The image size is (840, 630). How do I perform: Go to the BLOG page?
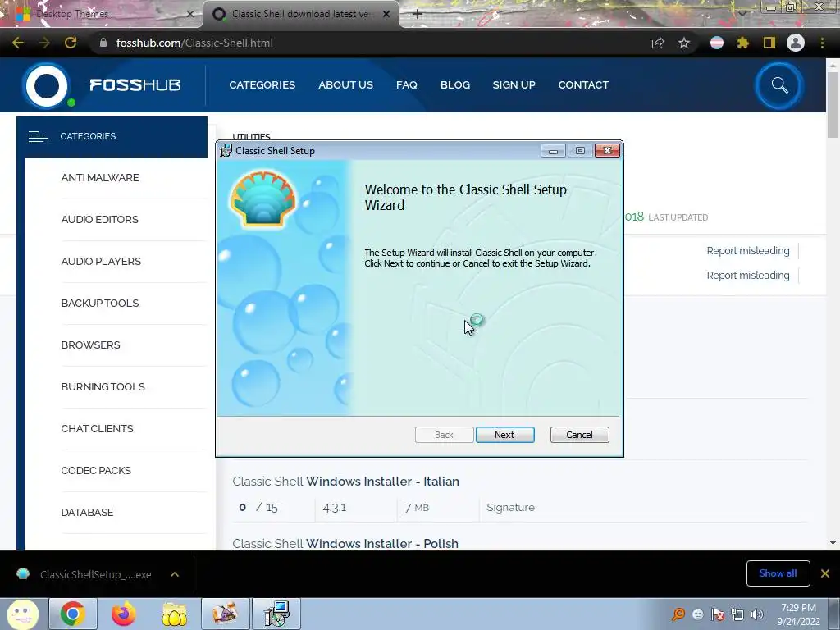pos(454,84)
